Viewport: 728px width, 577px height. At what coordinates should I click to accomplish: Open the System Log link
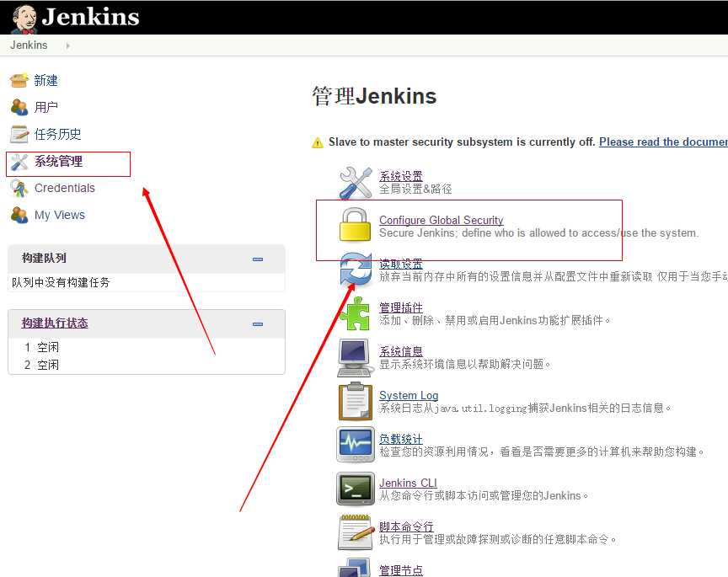click(x=409, y=396)
